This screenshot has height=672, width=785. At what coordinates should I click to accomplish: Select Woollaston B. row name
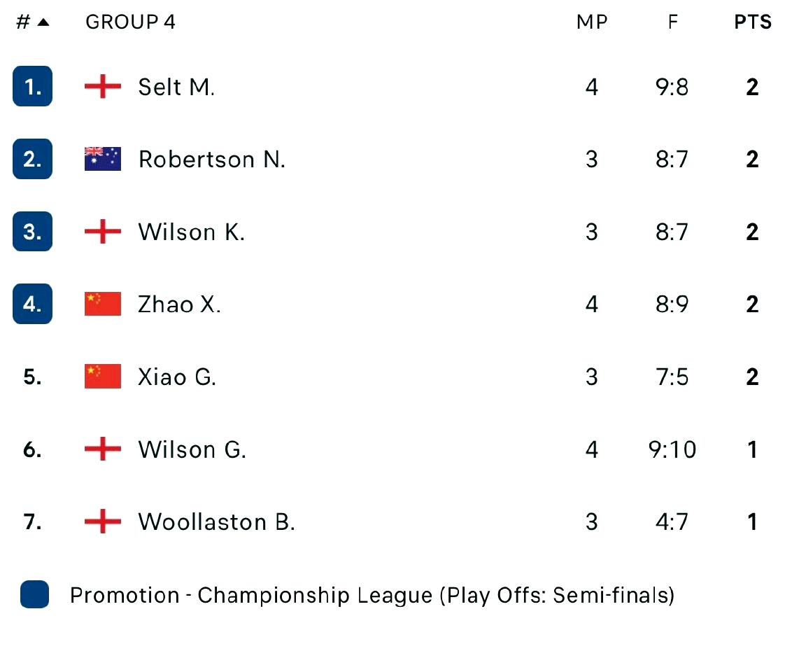pos(216,522)
